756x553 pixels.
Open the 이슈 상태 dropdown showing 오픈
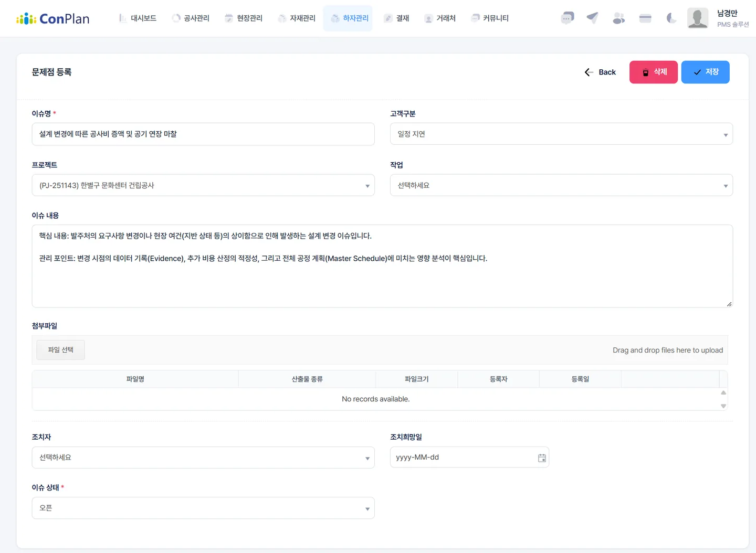203,508
